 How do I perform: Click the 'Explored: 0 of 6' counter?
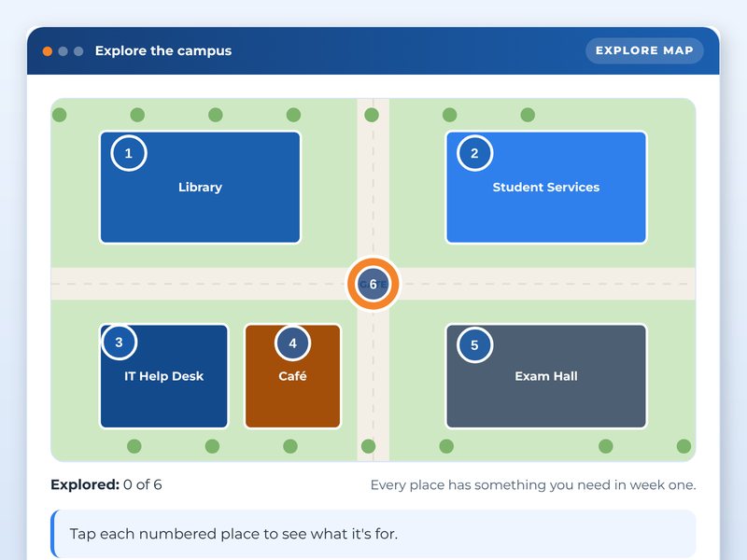pyautogui.click(x=106, y=484)
